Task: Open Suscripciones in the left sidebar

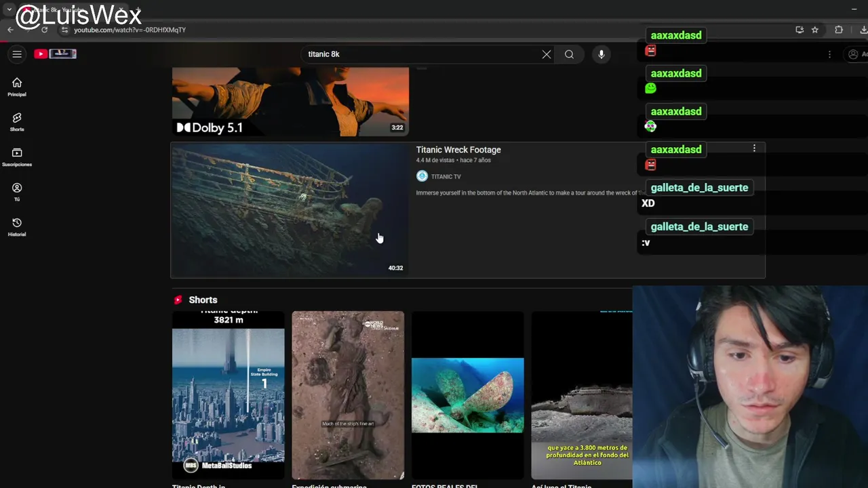Action: 17,157
